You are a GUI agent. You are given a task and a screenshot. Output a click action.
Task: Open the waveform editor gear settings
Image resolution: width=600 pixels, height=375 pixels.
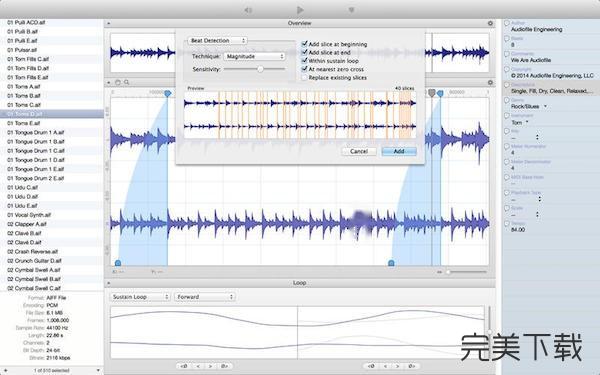[x=490, y=82]
